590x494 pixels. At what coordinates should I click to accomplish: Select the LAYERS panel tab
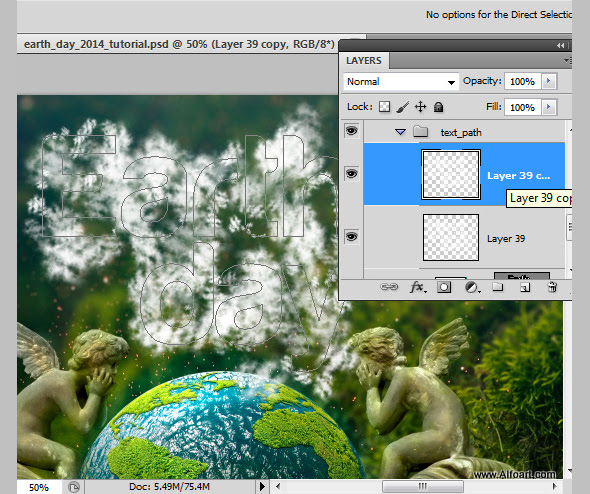click(364, 61)
